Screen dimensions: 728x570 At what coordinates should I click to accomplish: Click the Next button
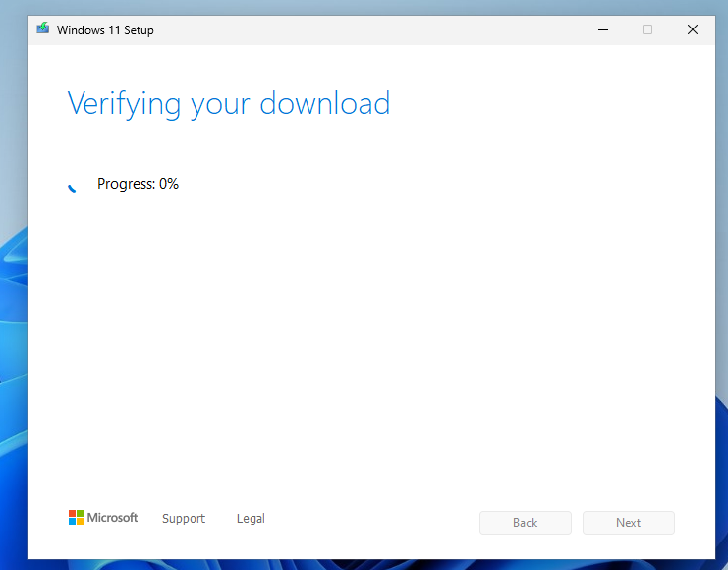point(628,523)
